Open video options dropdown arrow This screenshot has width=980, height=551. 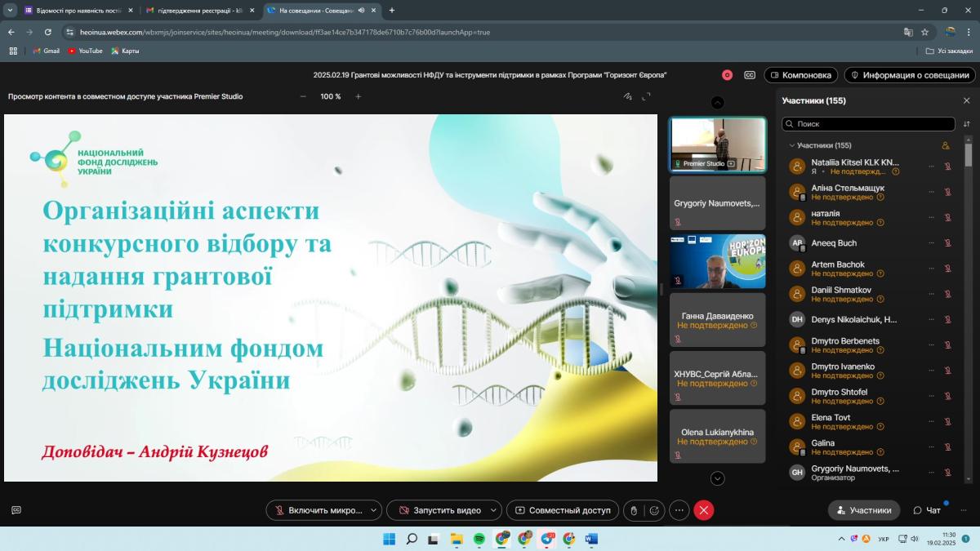tap(492, 510)
